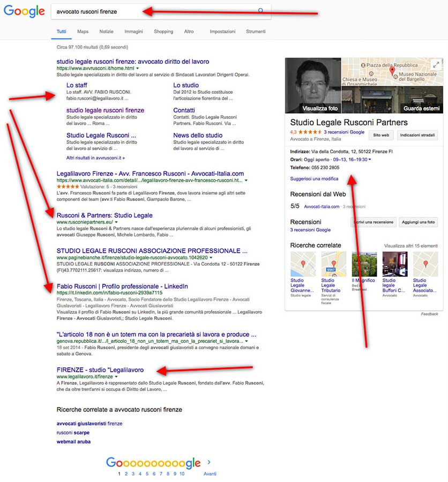The width and height of the screenshot is (448, 482).
Task: Open the Altro menu
Action: [189, 32]
